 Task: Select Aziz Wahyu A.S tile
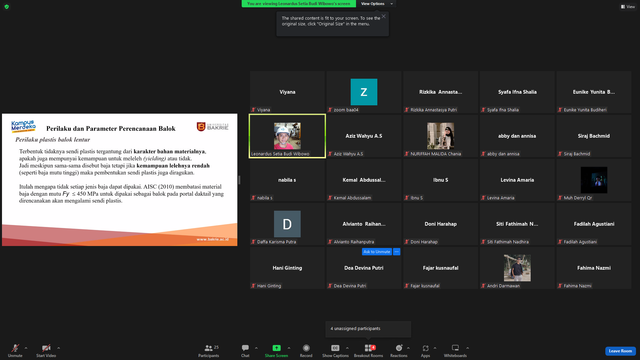tap(364, 136)
